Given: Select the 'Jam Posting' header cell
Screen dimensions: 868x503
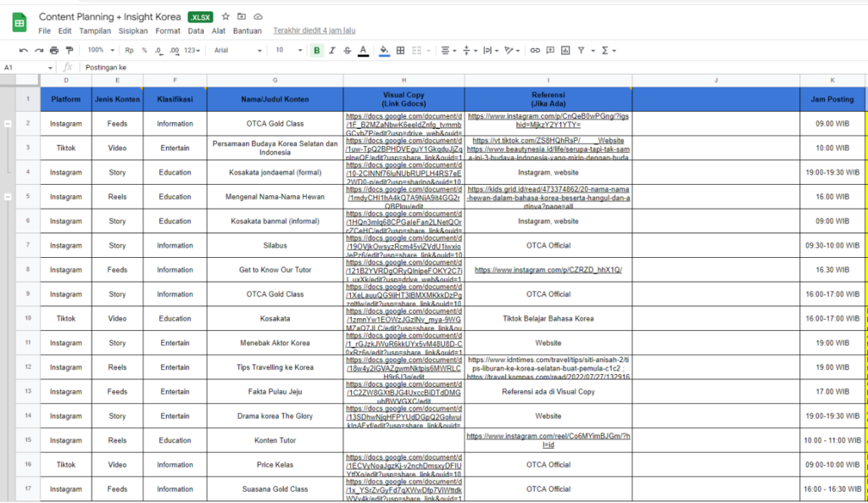Looking at the screenshot, I should click(x=832, y=99).
